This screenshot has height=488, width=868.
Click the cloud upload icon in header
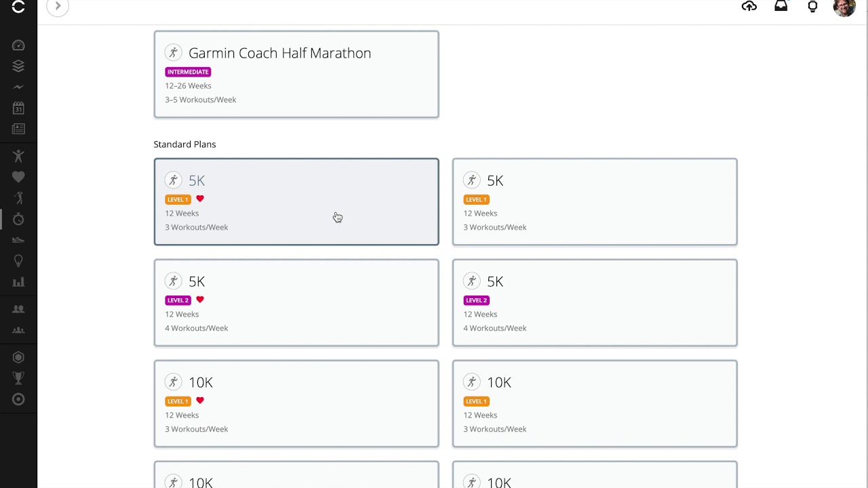(x=749, y=7)
